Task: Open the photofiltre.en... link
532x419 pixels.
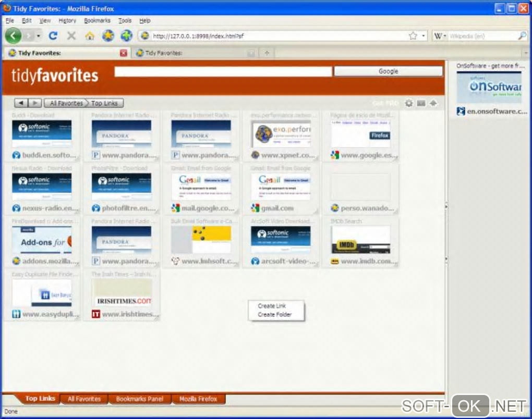Action: (129, 208)
